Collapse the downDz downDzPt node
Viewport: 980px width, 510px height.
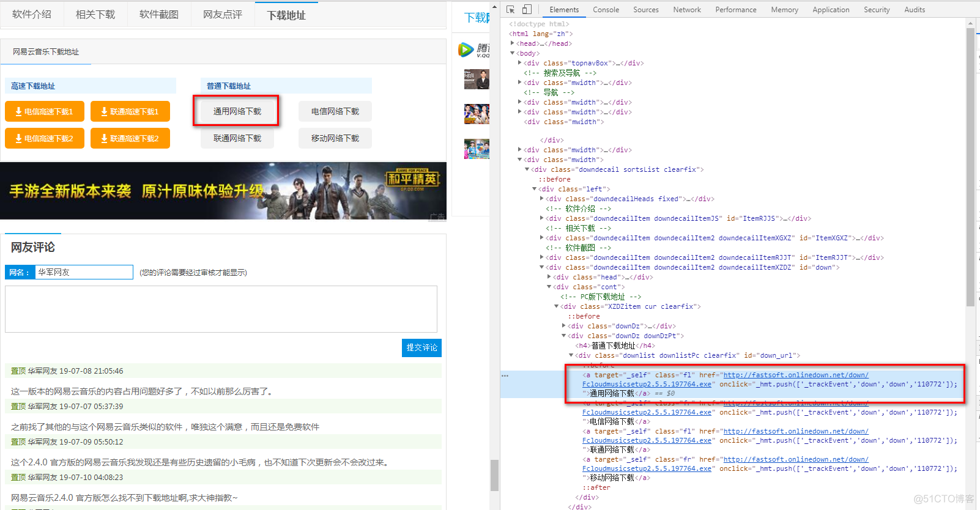564,336
